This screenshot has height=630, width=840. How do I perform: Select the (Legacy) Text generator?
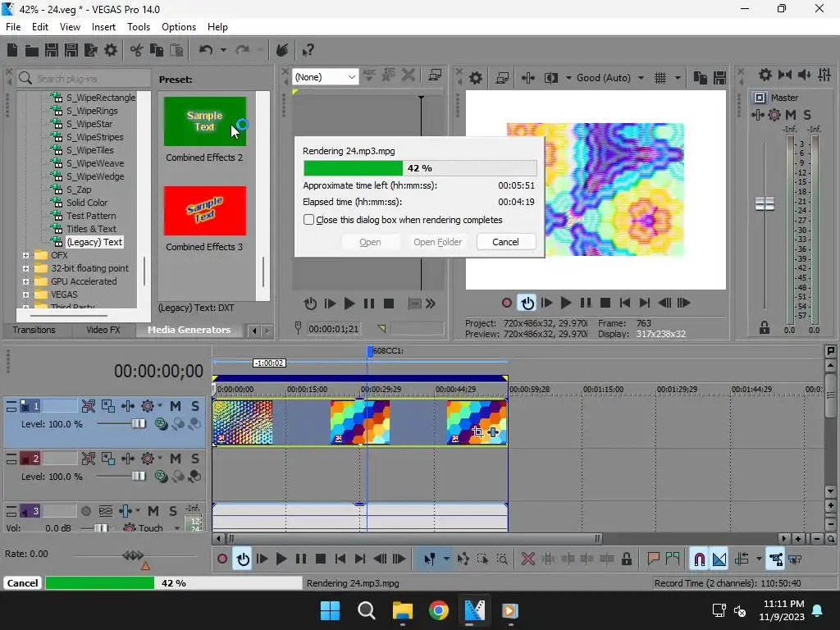94,242
